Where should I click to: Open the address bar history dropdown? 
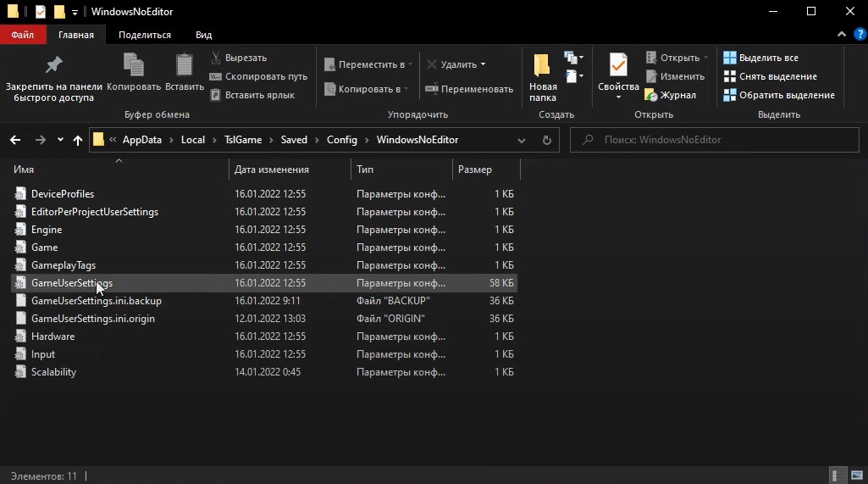click(521, 140)
